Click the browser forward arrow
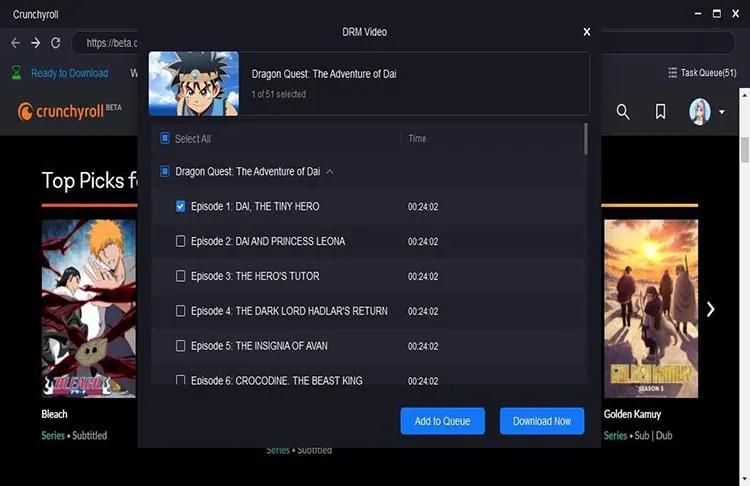This screenshot has height=486, width=750. (x=35, y=43)
